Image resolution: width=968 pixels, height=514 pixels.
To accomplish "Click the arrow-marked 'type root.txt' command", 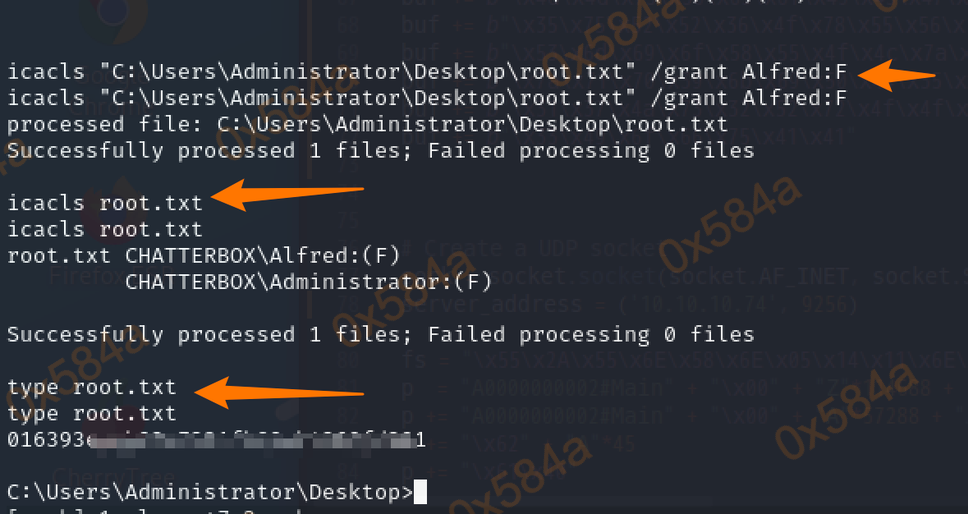I will coord(91,387).
